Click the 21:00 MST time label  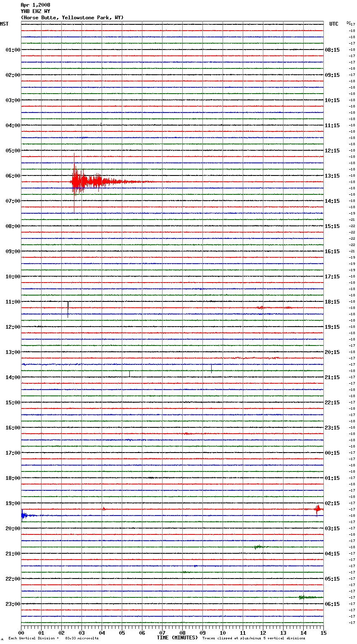(x=13, y=554)
